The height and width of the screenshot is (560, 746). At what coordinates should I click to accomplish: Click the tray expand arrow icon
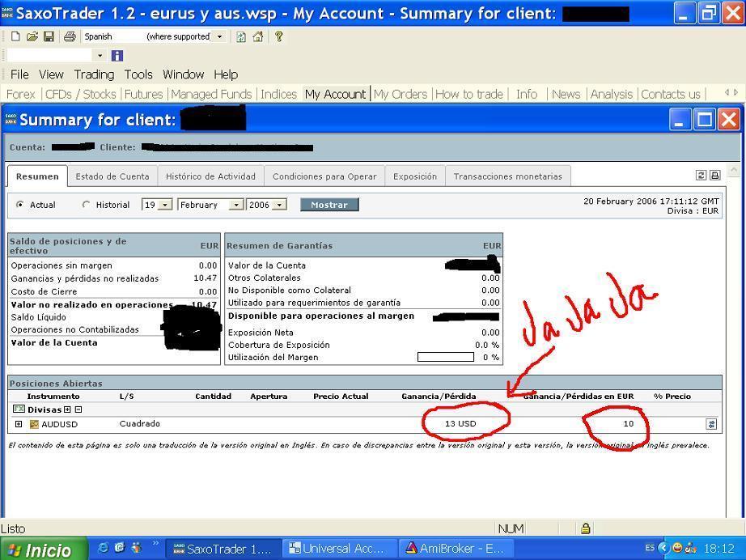click(663, 548)
